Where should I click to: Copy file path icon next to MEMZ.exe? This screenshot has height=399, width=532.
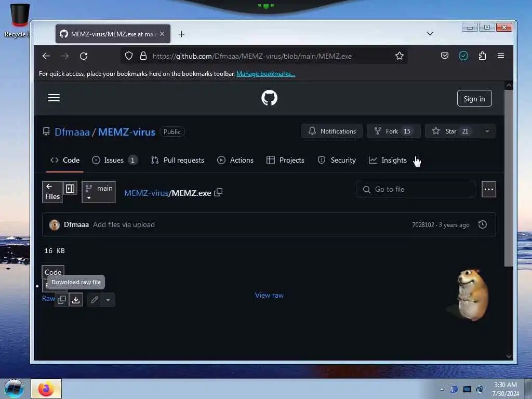coord(218,192)
